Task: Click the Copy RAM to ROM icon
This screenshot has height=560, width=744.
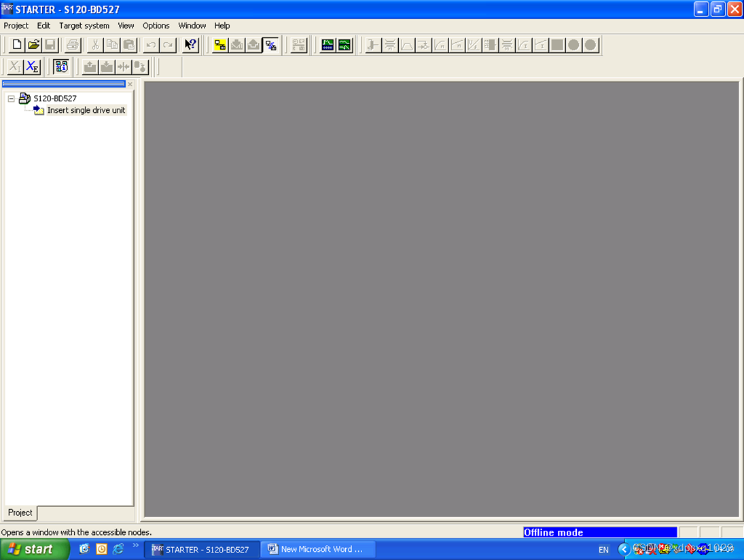Action: (x=141, y=67)
